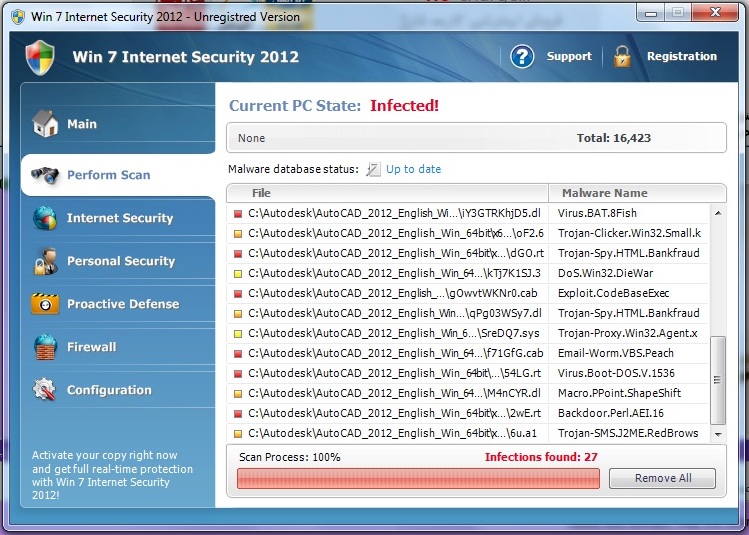This screenshot has height=535, width=749.
Task: Switch to the Firewall section
Action: [x=91, y=347]
